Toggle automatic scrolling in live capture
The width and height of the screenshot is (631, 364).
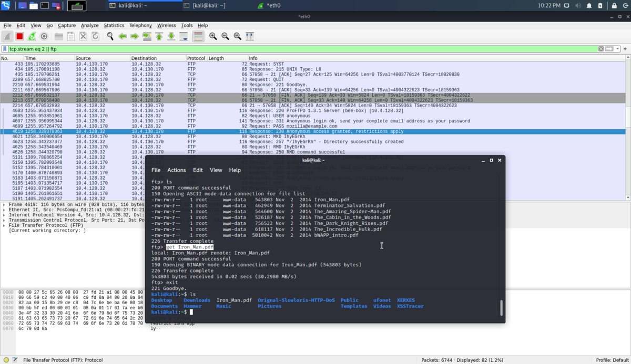185,36
